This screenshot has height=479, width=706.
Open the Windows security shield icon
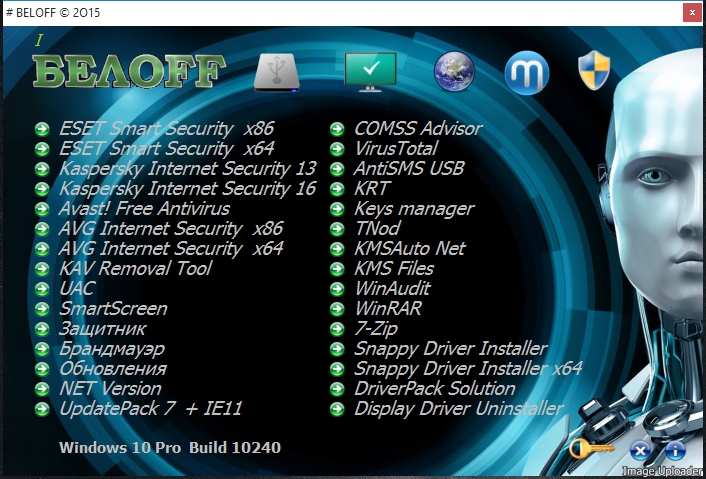tap(594, 70)
